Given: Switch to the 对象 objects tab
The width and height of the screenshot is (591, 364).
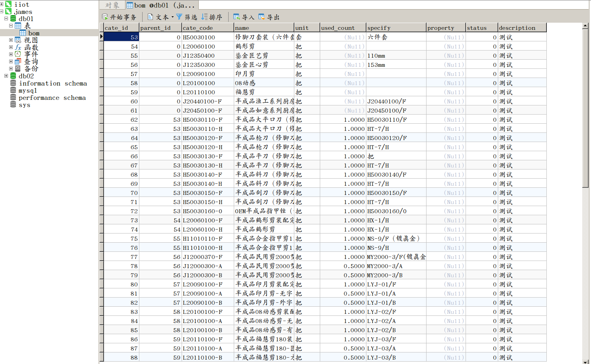Looking at the screenshot, I should coord(112,5).
